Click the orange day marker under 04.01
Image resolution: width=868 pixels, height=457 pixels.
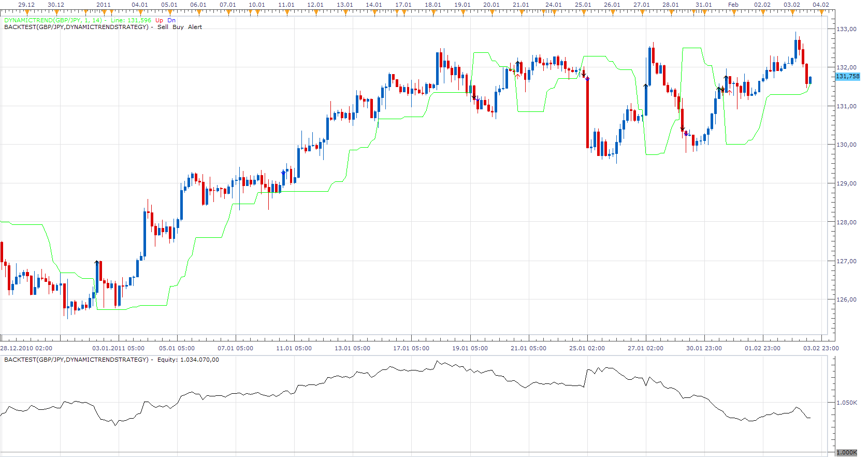(x=140, y=11)
